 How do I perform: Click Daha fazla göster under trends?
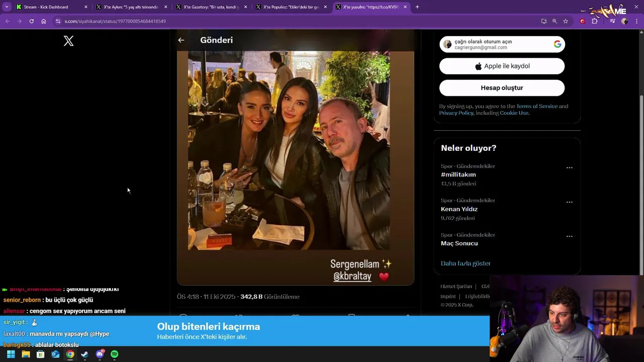coord(465,263)
